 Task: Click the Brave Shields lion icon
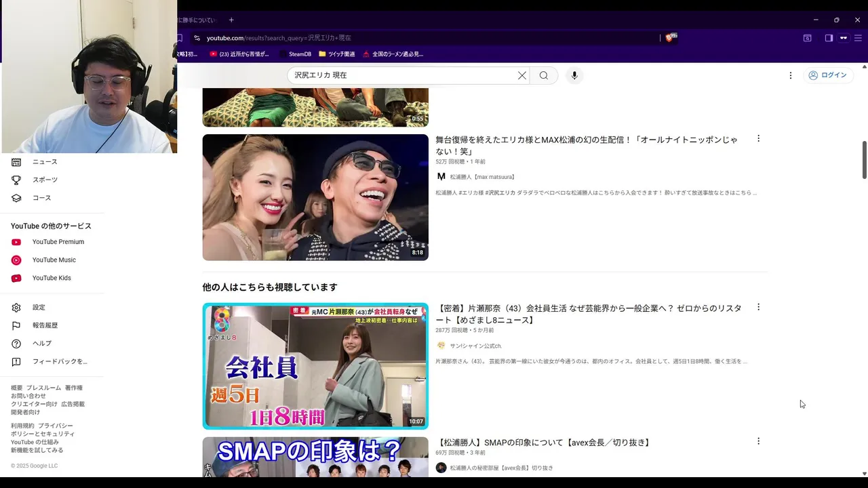pos(670,38)
